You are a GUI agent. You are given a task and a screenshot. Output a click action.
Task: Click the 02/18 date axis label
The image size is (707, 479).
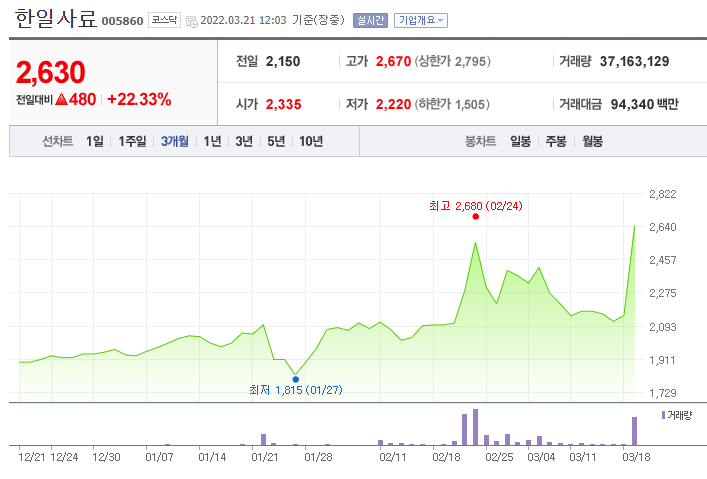pyautogui.click(x=446, y=457)
